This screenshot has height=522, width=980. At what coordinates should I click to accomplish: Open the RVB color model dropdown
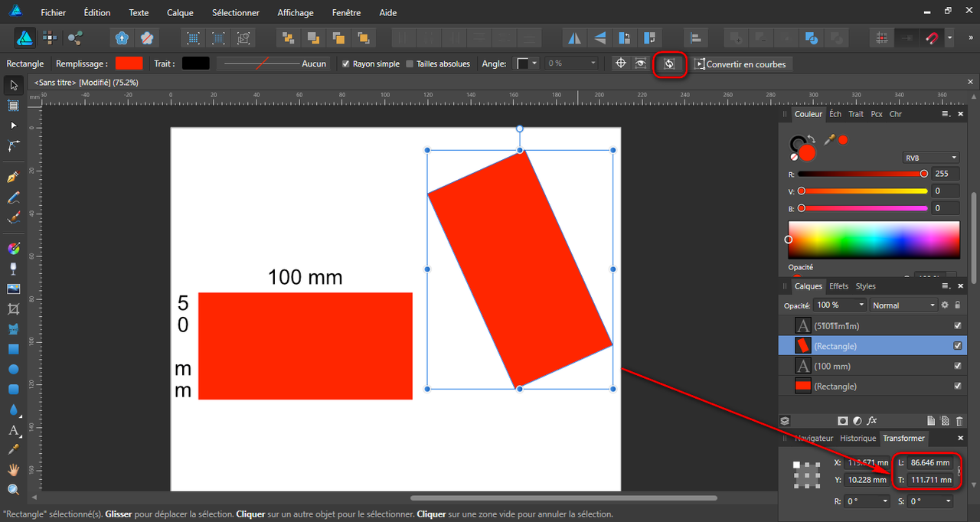[932, 158]
